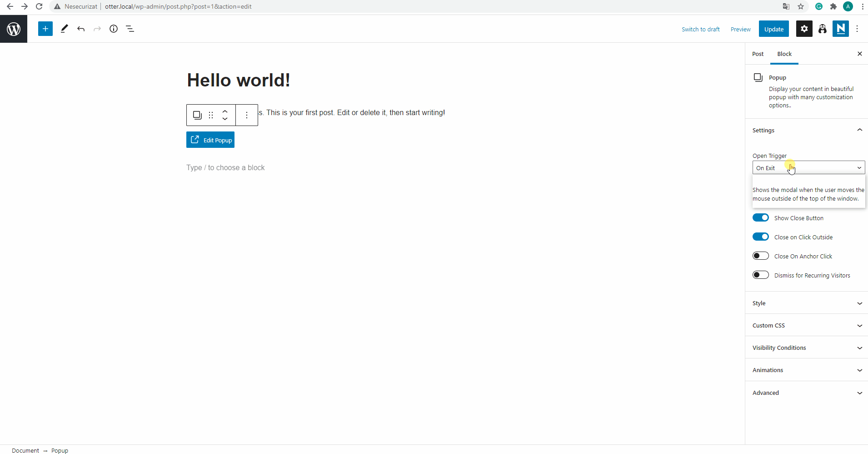Disable the Show Close Button toggle

click(x=760, y=217)
